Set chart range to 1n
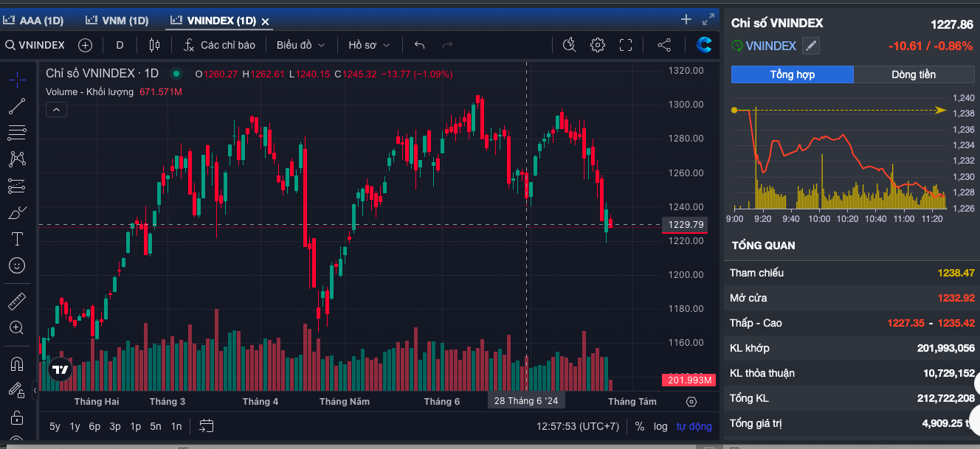The width and height of the screenshot is (980, 449). [x=176, y=426]
